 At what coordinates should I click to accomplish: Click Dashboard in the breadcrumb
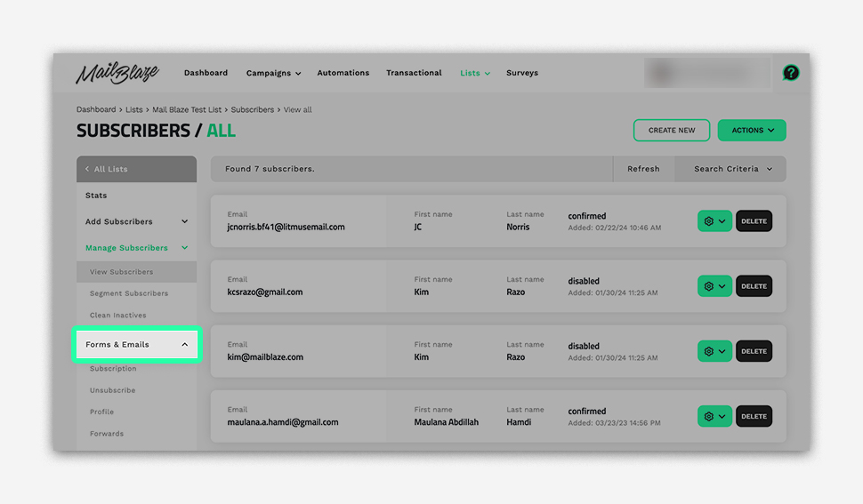96,109
